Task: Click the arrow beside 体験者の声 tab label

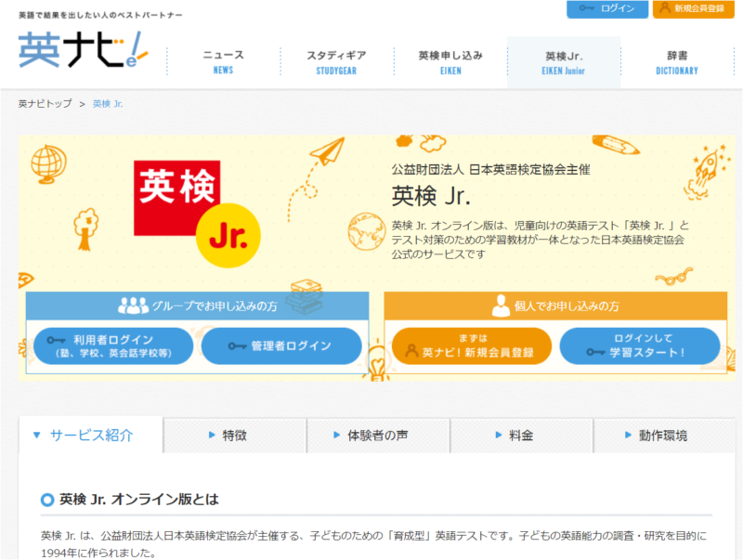Action: tap(336, 435)
